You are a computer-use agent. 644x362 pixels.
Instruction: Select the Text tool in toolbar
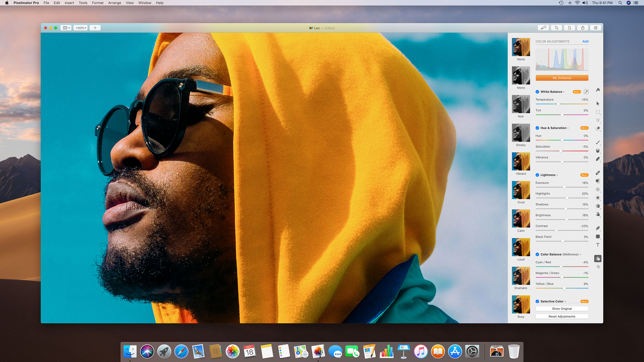point(598,246)
